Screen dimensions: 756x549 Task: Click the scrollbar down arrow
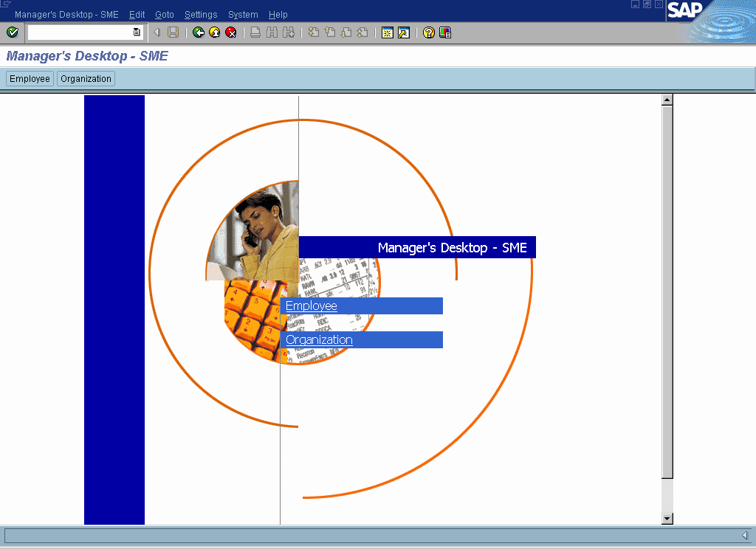pos(667,519)
